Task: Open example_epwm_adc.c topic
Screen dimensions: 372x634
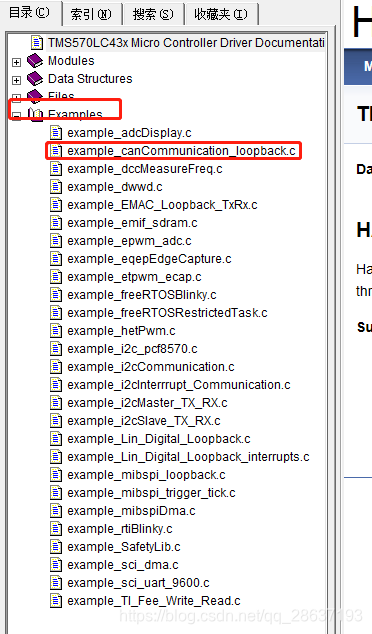Action: click(x=129, y=241)
